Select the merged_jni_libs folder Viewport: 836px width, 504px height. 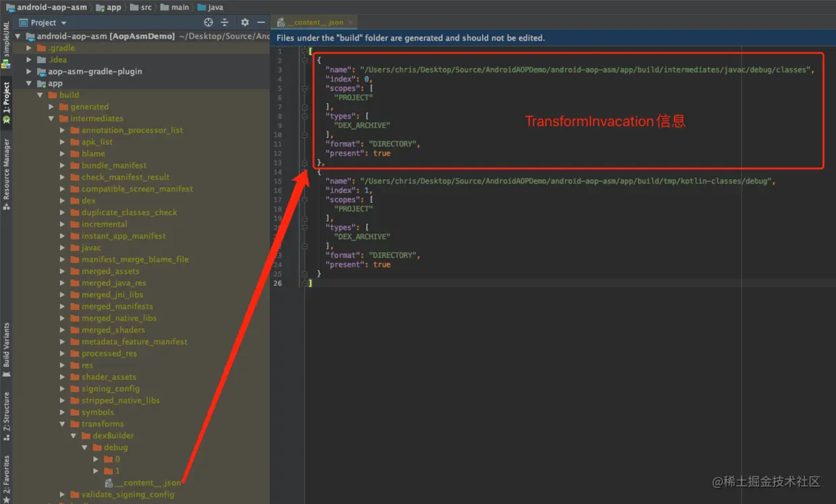[106, 294]
